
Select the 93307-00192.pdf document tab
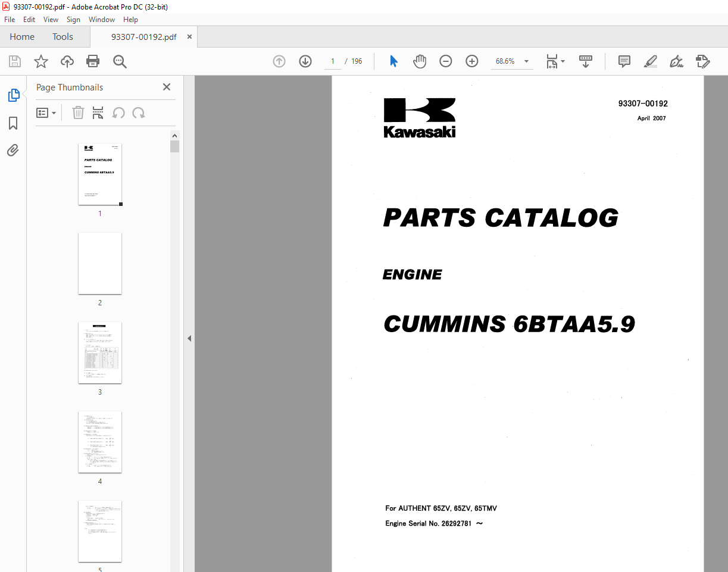[143, 37]
